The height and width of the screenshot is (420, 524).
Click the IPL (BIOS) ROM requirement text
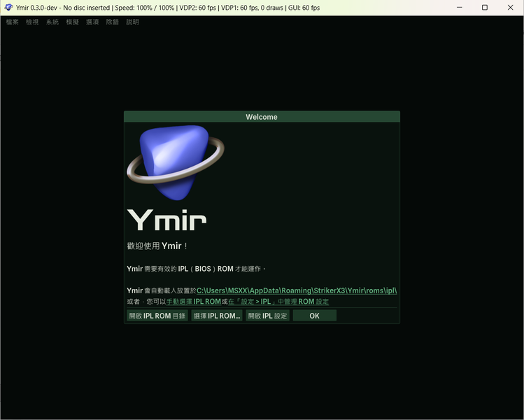tap(196, 269)
